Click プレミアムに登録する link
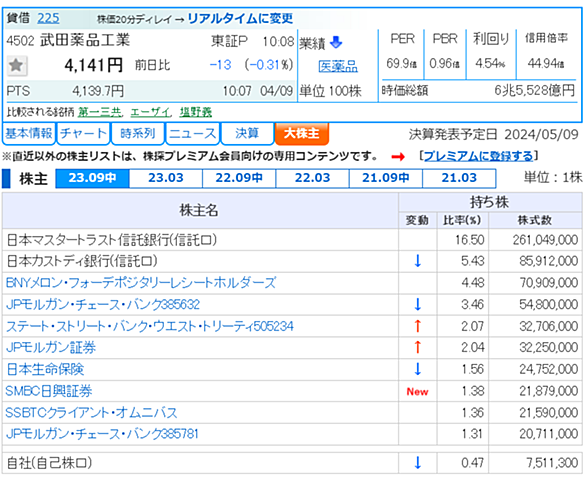 tap(478, 156)
